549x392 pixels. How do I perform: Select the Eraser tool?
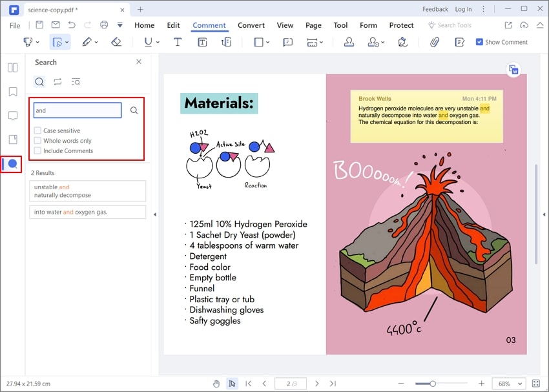pos(116,42)
